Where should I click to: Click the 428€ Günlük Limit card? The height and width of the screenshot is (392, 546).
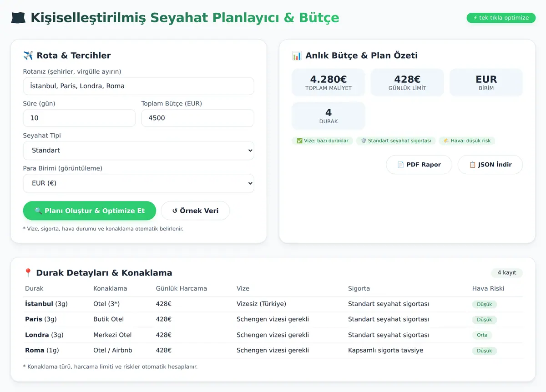[x=407, y=82]
